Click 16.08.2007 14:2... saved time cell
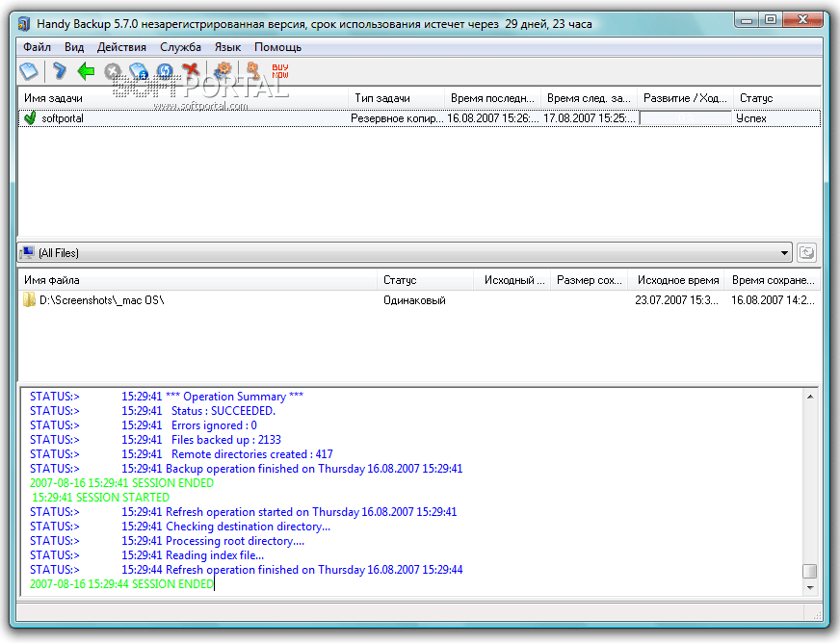 [773, 300]
